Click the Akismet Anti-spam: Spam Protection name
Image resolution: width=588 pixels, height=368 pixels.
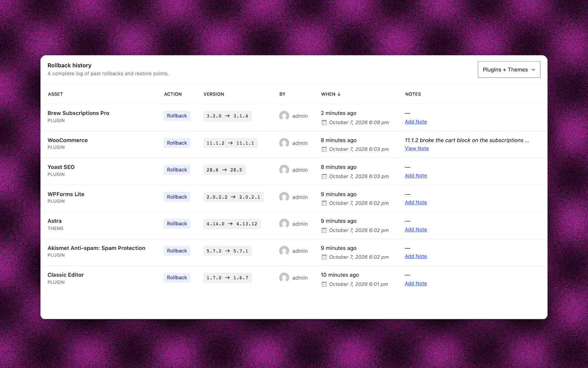click(x=96, y=248)
